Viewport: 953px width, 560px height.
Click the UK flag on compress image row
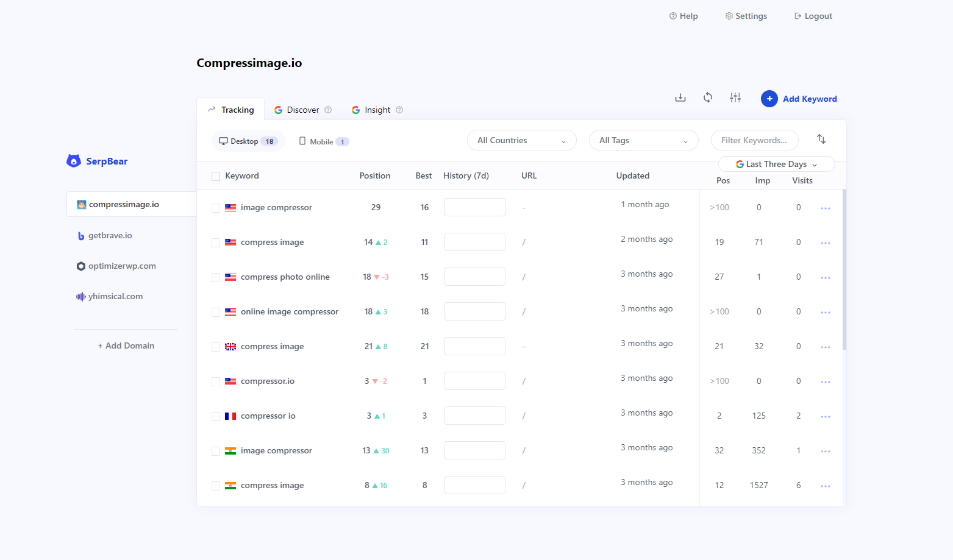pyautogui.click(x=230, y=347)
